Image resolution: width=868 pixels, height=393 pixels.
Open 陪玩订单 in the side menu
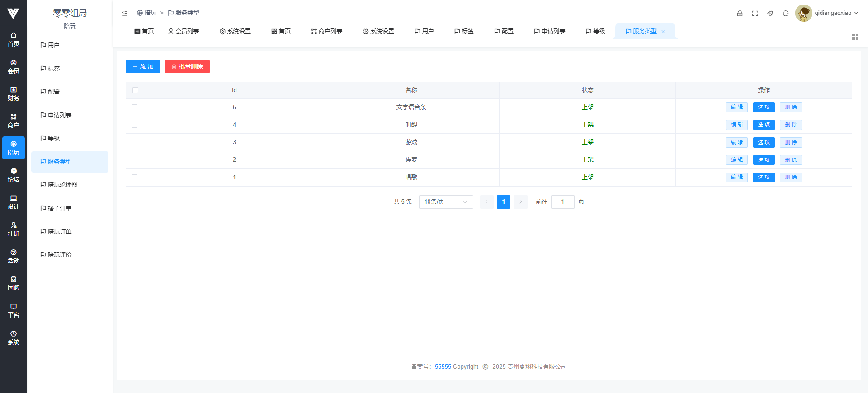(60, 232)
